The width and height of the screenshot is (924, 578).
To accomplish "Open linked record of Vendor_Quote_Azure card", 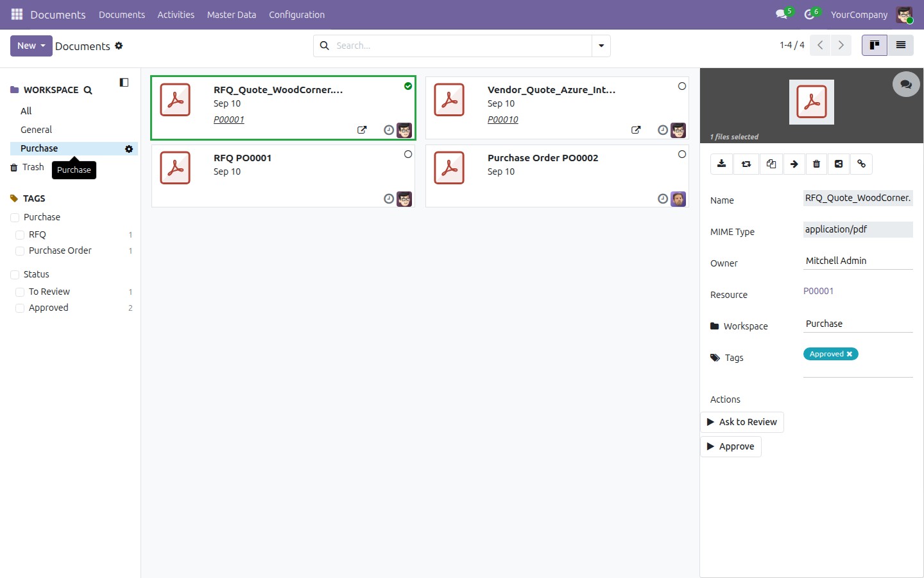I will 636,130.
